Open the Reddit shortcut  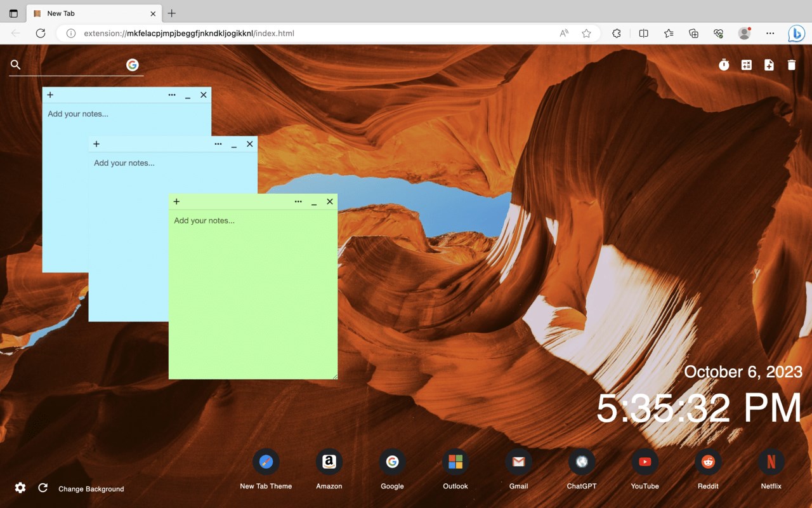click(708, 469)
